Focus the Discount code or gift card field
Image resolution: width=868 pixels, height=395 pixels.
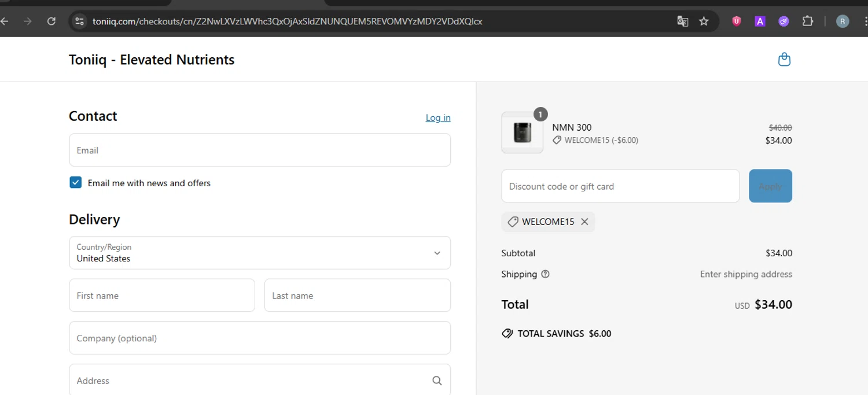tap(620, 186)
